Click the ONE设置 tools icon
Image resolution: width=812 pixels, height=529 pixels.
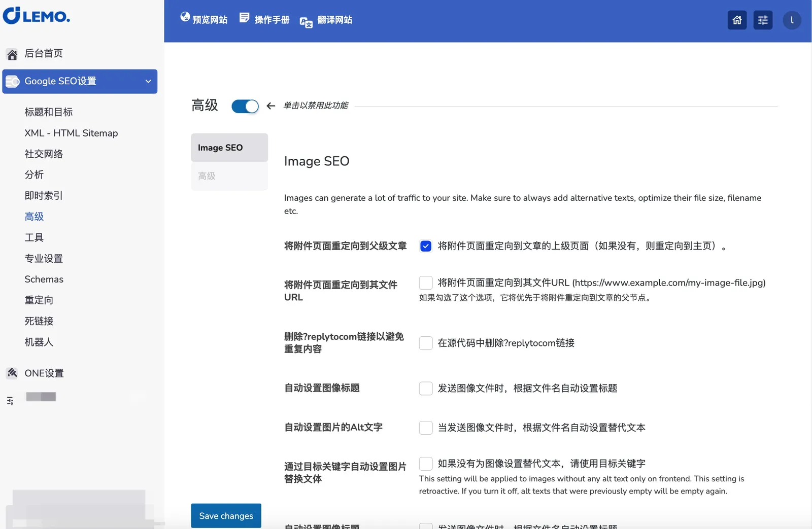[x=12, y=373]
